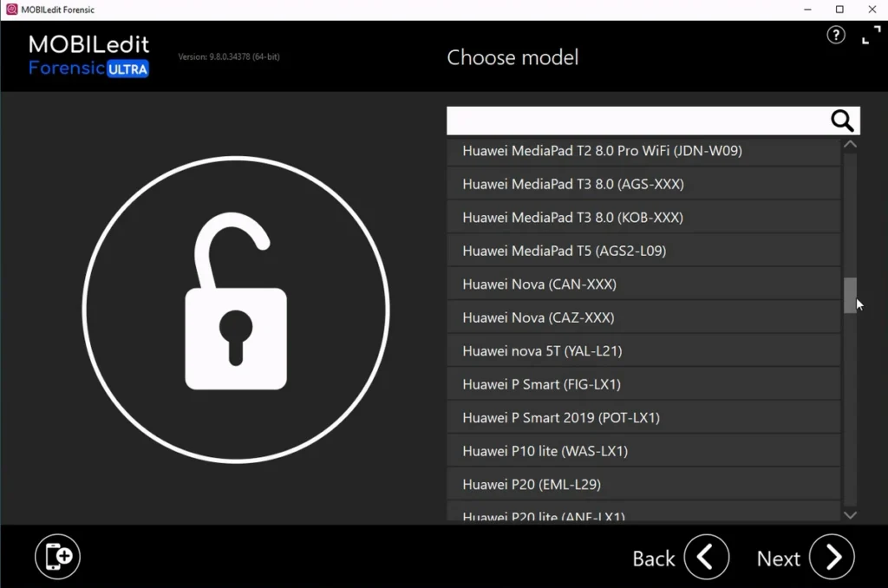Select Huawei MediaPad T2 8.0 Pro WiFi (JDN-W09)
This screenshot has height=588, width=888.
coord(643,151)
